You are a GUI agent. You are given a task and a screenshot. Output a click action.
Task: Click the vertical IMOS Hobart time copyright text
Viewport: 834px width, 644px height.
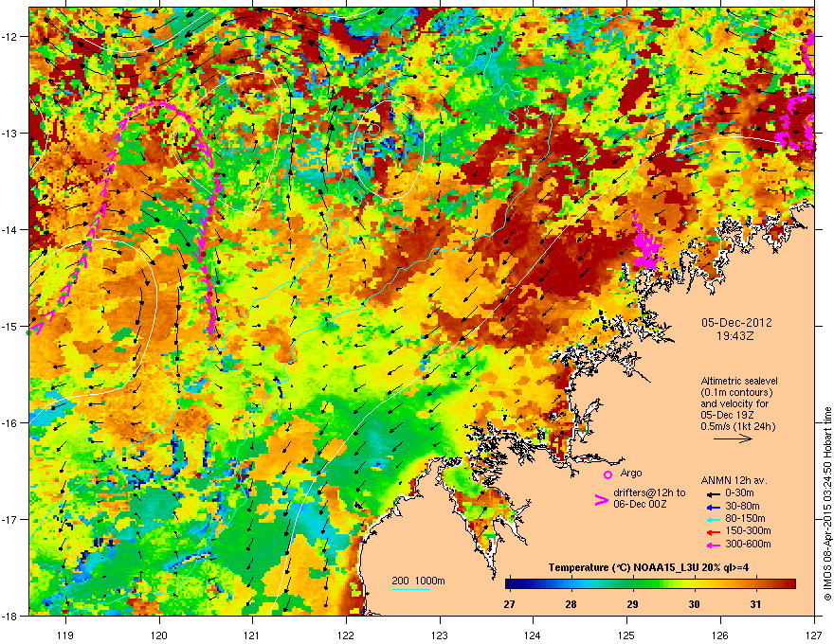pyautogui.click(x=827, y=504)
